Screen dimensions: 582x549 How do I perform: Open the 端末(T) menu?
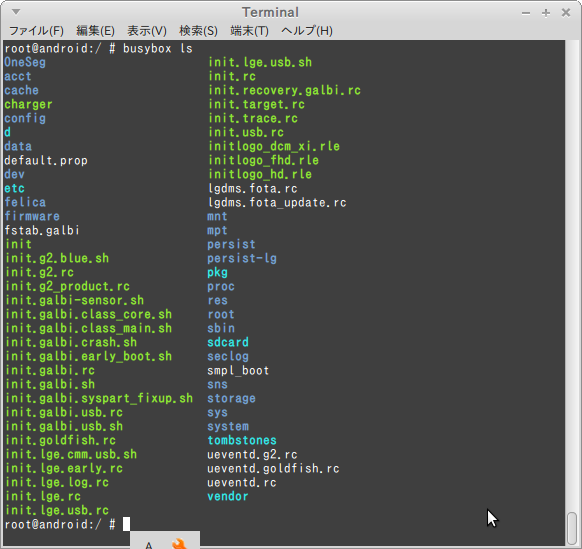coord(249,30)
